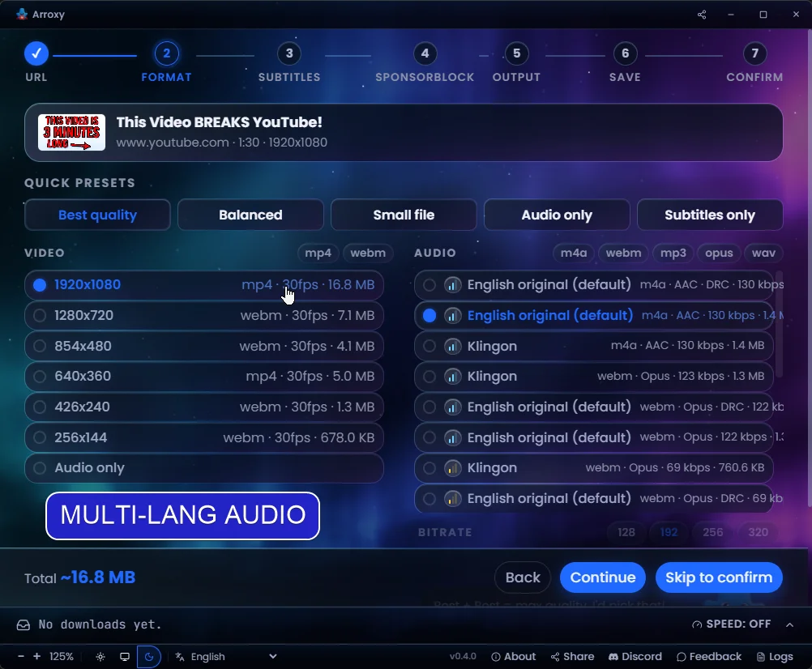
Task: Select 1280x720 video resolution
Action: click(204, 315)
